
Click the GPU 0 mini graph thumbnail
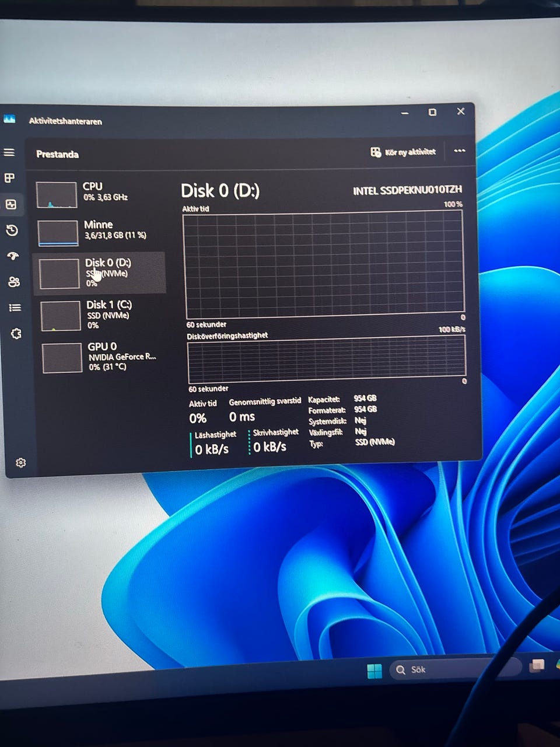(x=62, y=357)
